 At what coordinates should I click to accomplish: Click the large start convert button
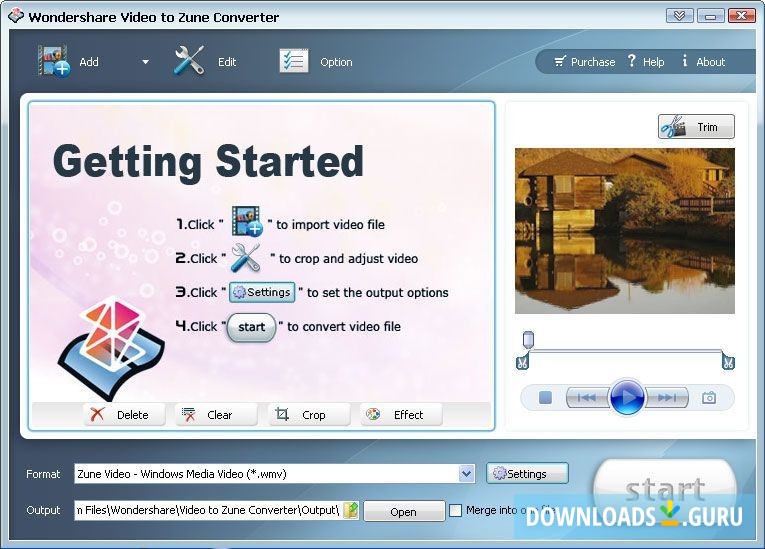(x=664, y=489)
